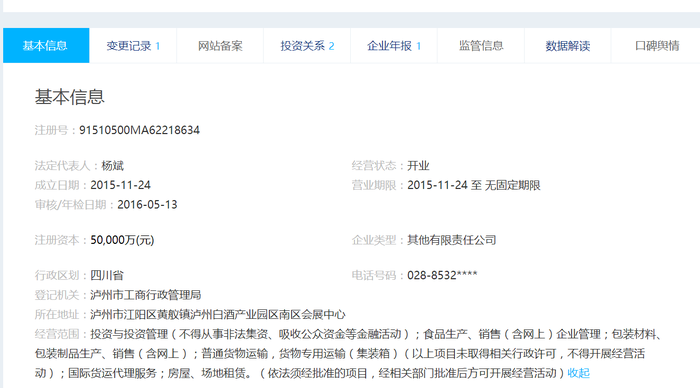Open the 投资关系 tab
Screen dimensions: 700x388
pyautogui.click(x=307, y=46)
